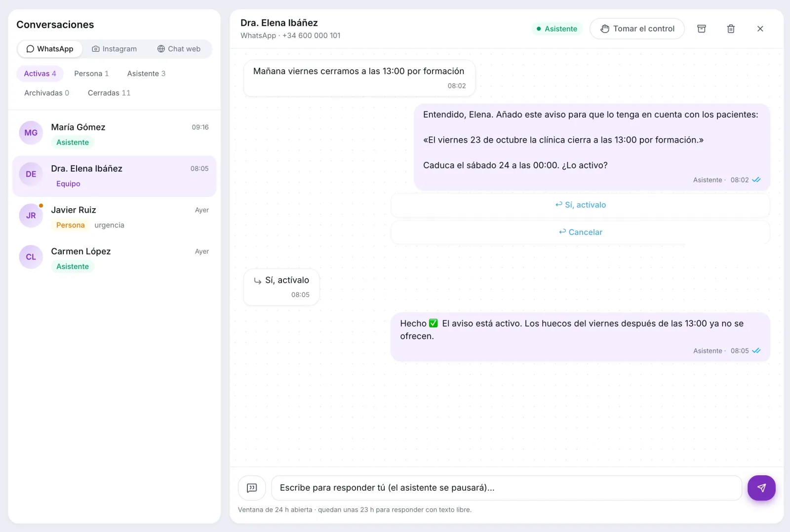Click the Persona tag on Javier Ruiz
The height and width of the screenshot is (532, 790).
tap(71, 225)
